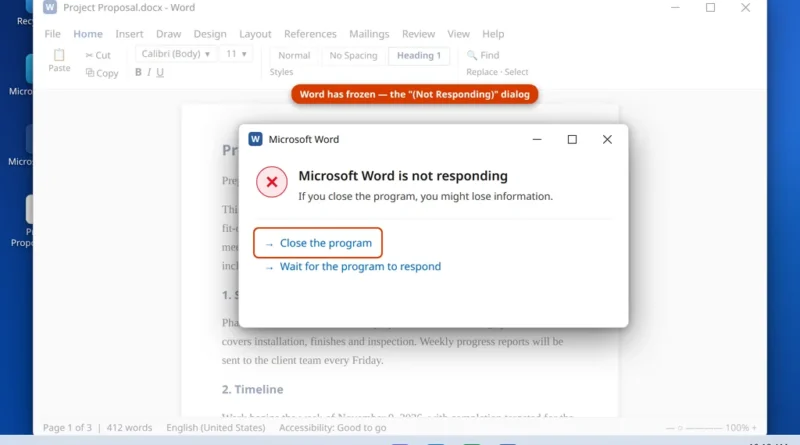
Task: Switch to the Mailings tab
Action: pyautogui.click(x=369, y=34)
